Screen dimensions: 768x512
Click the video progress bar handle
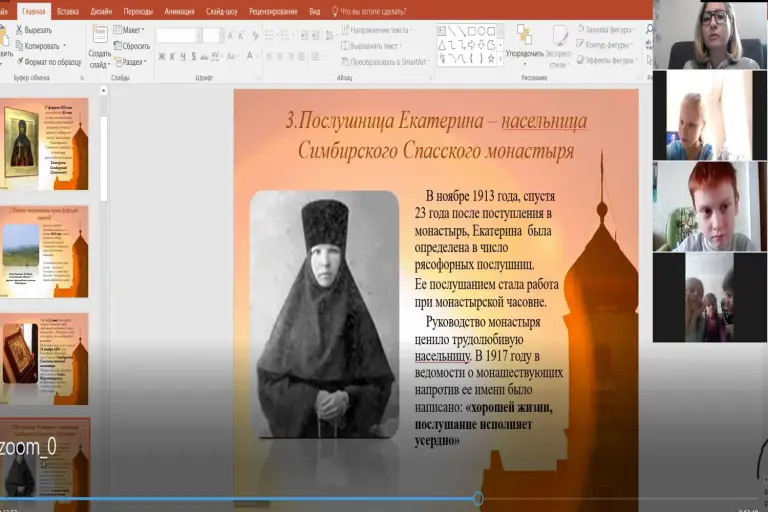point(478,499)
